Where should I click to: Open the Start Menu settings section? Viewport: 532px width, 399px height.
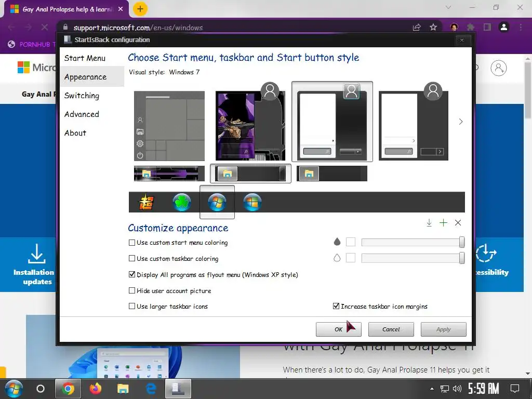point(85,58)
